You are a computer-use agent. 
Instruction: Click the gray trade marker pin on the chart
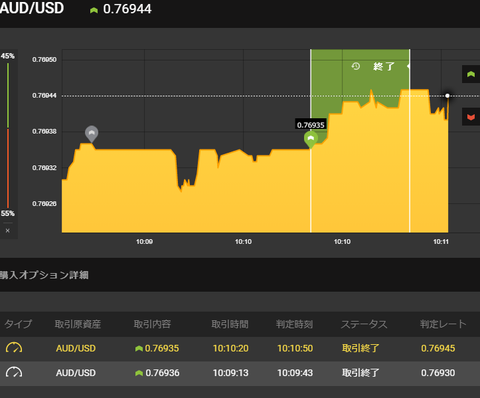coord(91,134)
